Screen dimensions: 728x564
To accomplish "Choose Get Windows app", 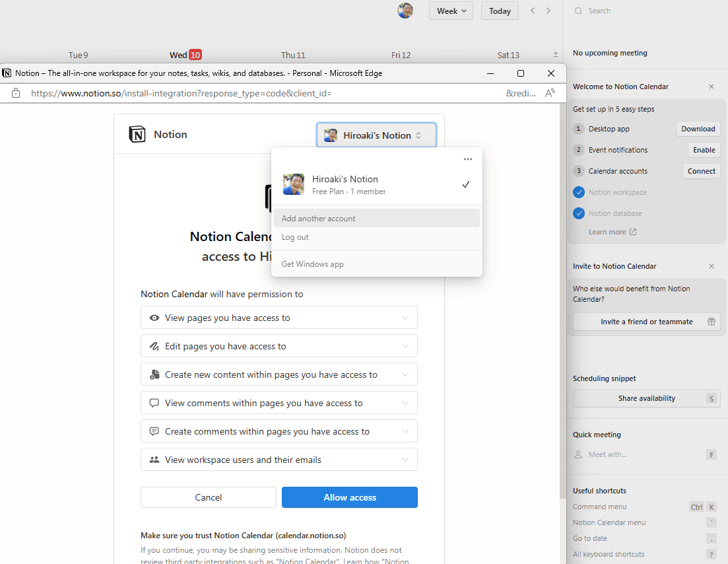I will pos(376,264).
